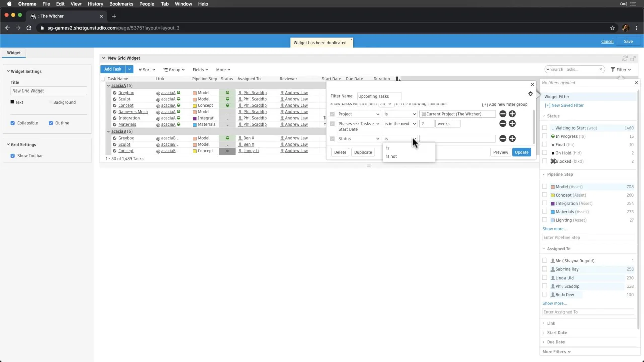Bookmark this page with the star icon
Image resolution: width=644 pixels, height=362 pixels.
point(612,28)
